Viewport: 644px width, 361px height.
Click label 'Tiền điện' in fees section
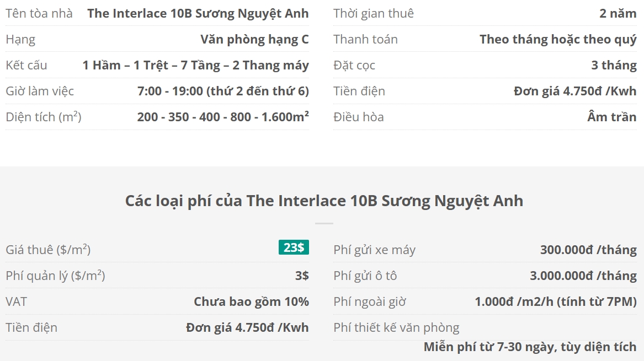pos(31,327)
